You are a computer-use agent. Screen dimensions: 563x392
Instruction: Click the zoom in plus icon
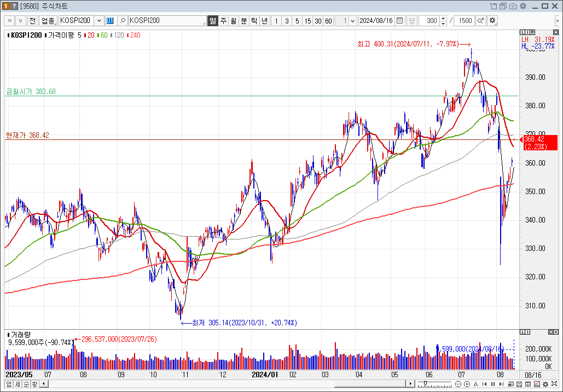click(467, 384)
